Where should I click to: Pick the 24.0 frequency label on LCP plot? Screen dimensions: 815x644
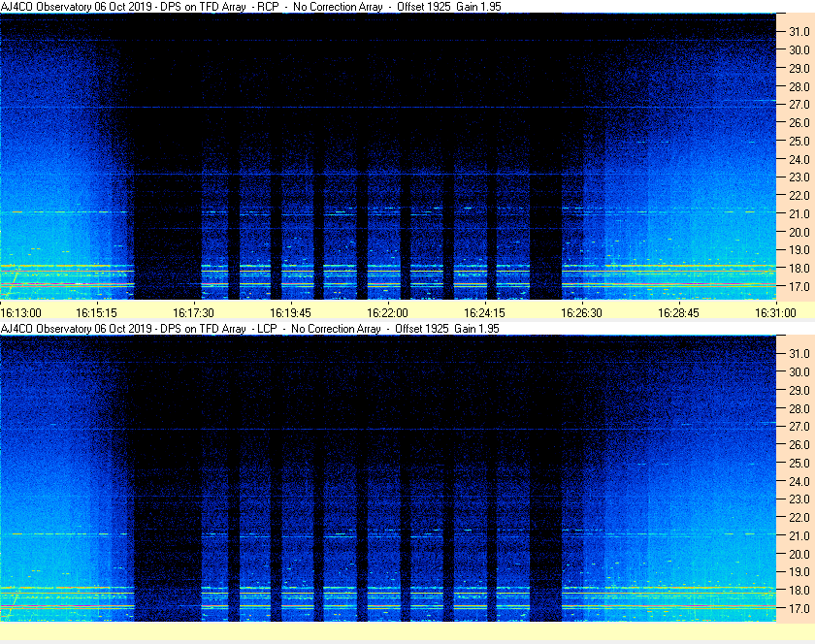pos(799,481)
